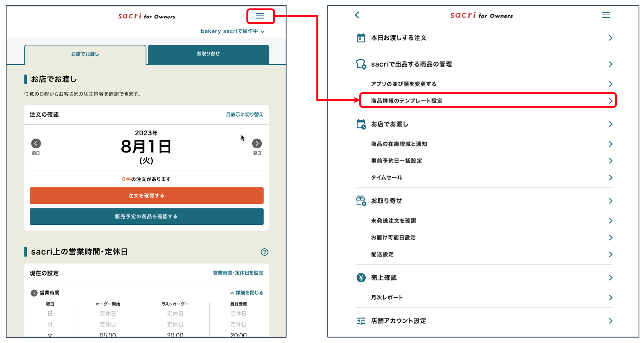Click 曜日 column header
This screenshot has width=644, height=343.
[x=50, y=304]
